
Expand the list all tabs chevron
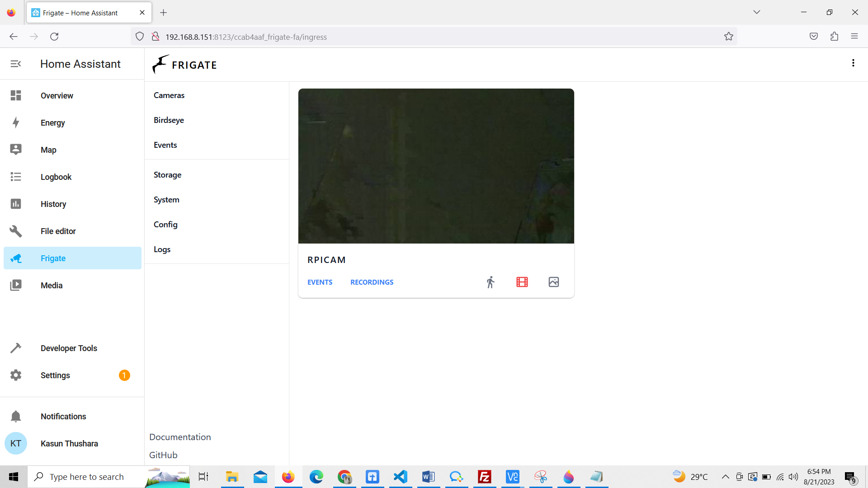pos(757,12)
